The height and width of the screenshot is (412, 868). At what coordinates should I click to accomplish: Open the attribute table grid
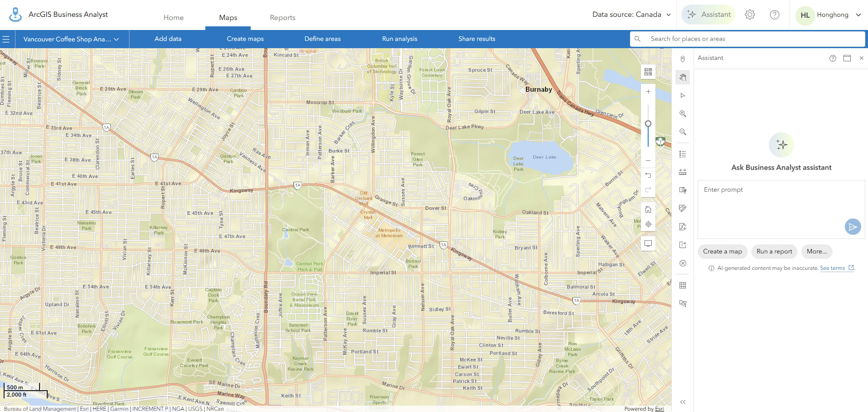pos(683,285)
